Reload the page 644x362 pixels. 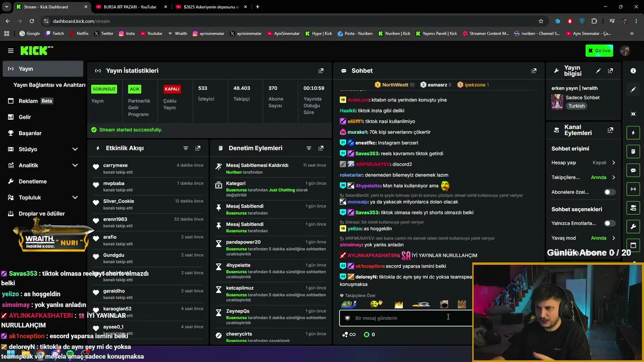(32, 21)
